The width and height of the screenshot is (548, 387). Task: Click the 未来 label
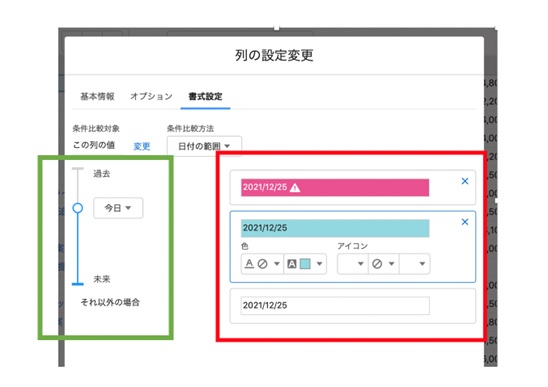[102, 279]
